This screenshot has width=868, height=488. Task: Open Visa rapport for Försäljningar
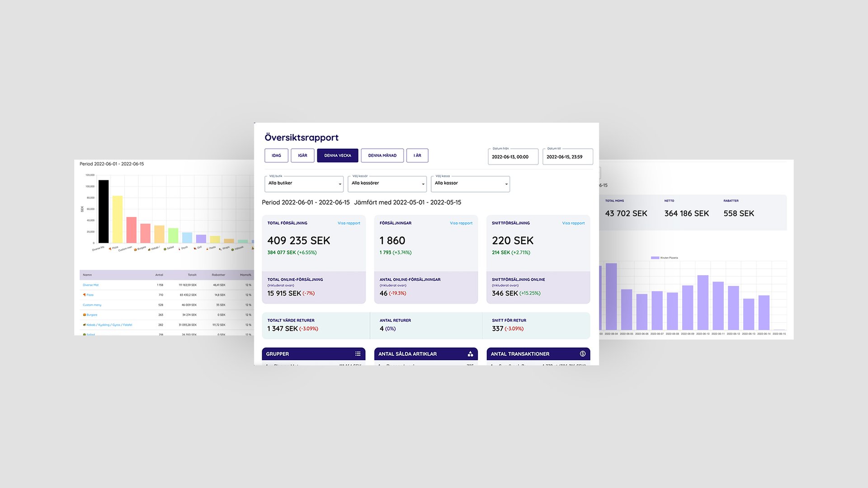tap(461, 223)
